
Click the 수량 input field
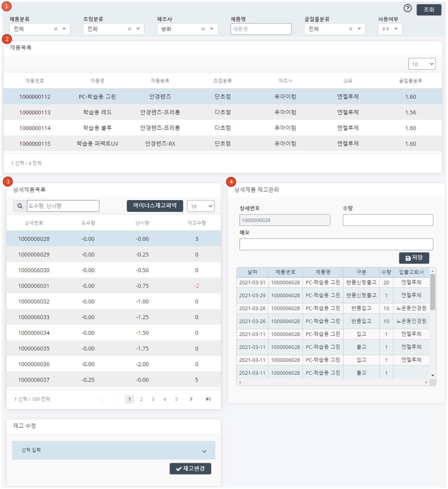(388, 220)
